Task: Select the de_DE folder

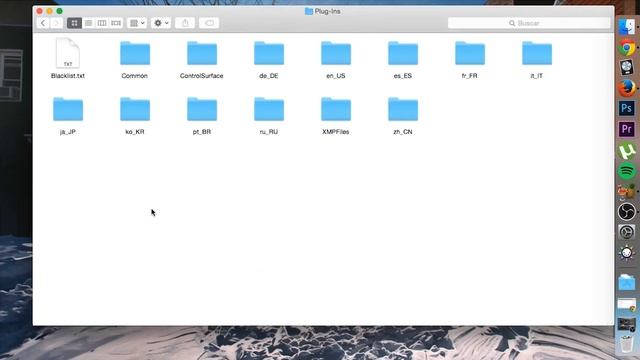Action: [x=269, y=53]
